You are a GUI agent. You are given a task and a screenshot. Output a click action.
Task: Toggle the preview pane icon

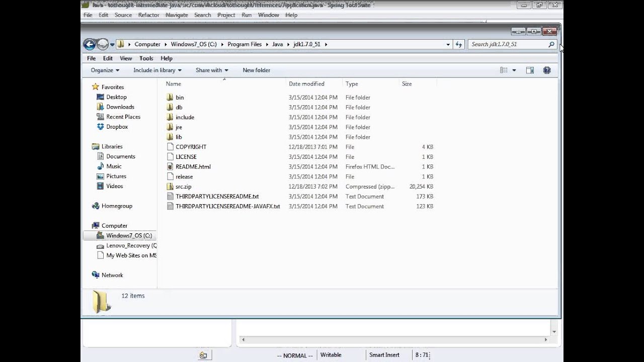[530, 70]
